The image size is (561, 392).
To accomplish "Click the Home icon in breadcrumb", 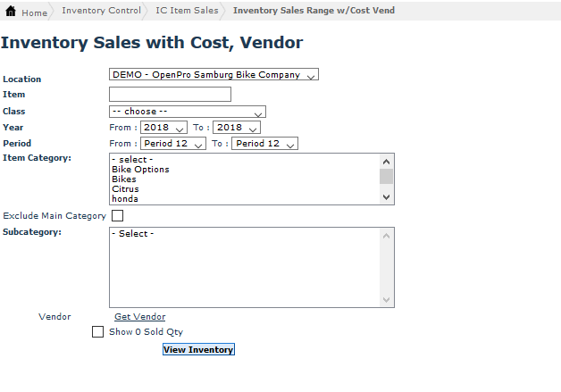I will coord(11,12).
